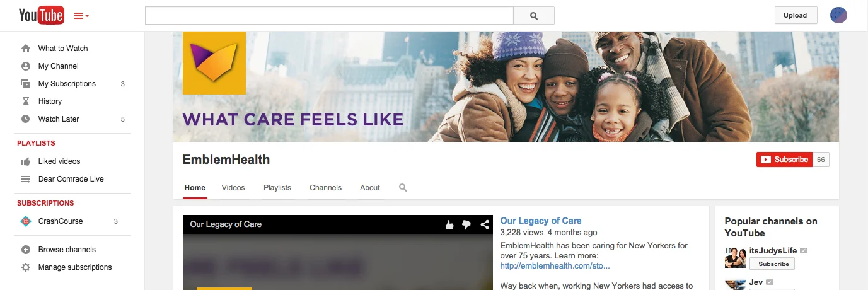Screen dimensions: 868x290
Task: Click the EmblemHealth channel title
Action: 226,159
